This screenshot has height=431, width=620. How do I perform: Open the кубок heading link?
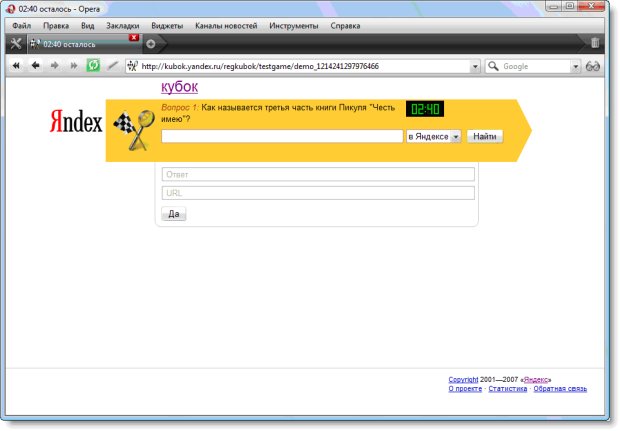click(x=179, y=87)
